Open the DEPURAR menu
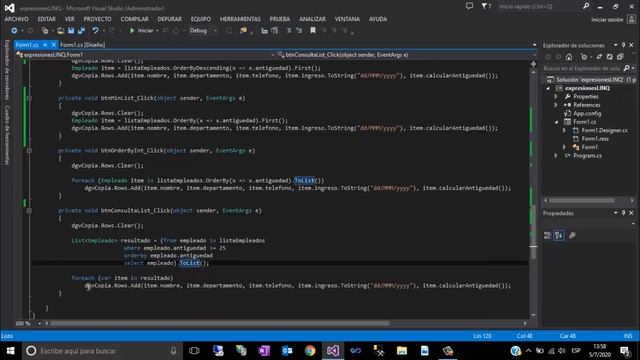This screenshot has height=360, width=640. coord(169,19)
